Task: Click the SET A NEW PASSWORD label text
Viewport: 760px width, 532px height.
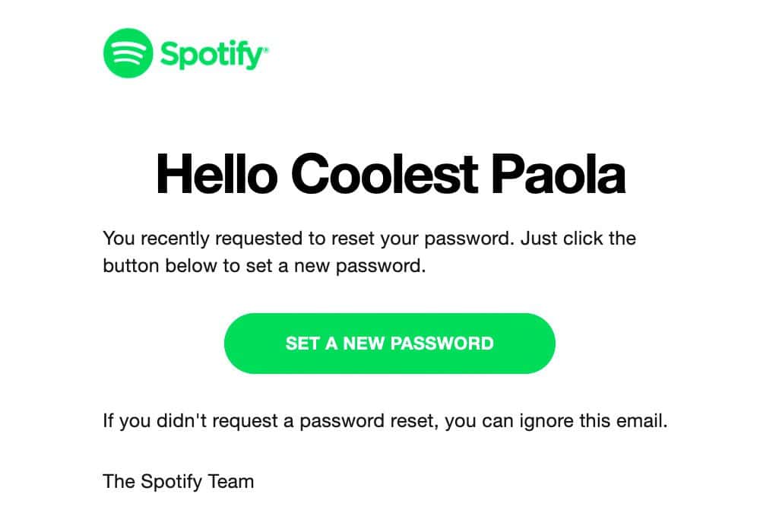Action: coord(389,344)
